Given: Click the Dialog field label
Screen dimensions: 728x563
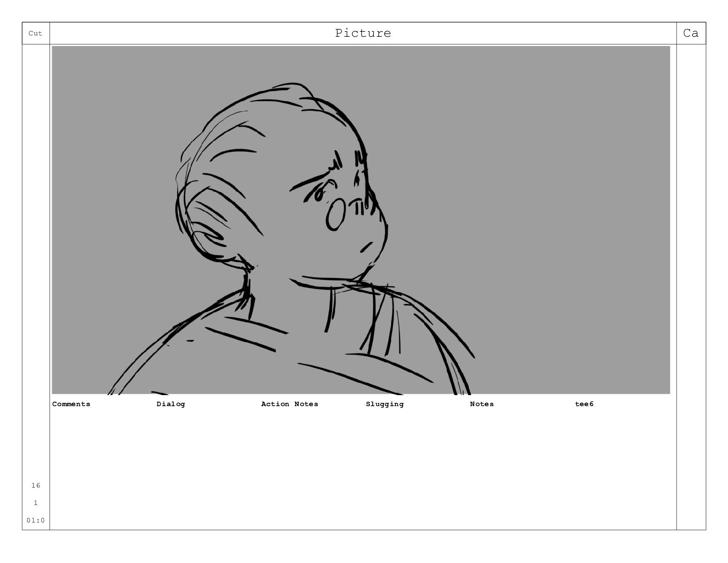Looking at the screenshot, I should (x=171, y=404).
